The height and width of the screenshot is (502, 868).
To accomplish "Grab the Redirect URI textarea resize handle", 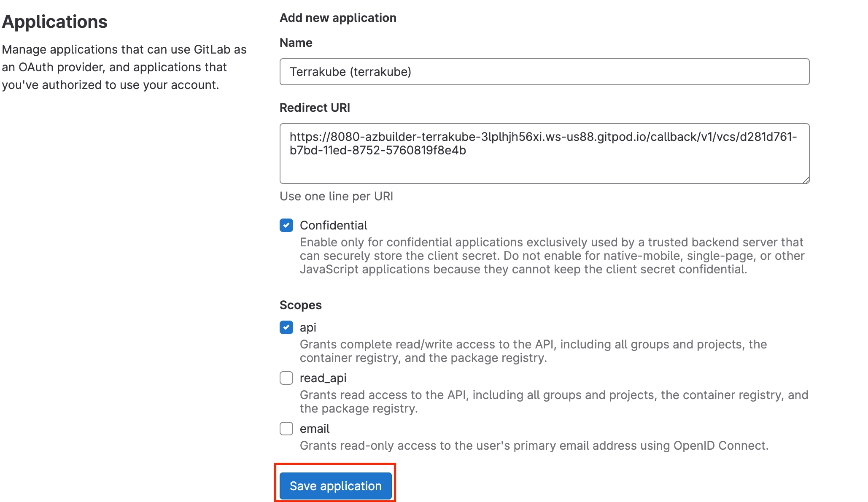I will coord(806,180).
